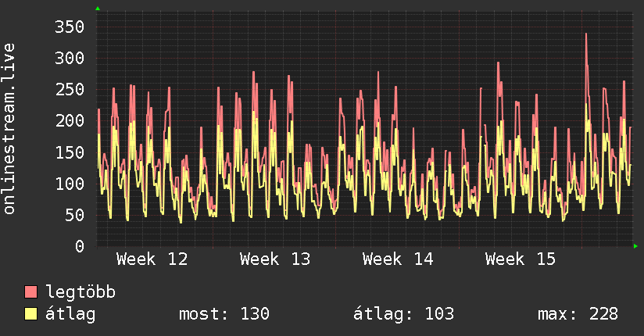Screen dimensions: 644x336
Task: Click the green arrow at the x-axis end
Action: tap(635, 246)
